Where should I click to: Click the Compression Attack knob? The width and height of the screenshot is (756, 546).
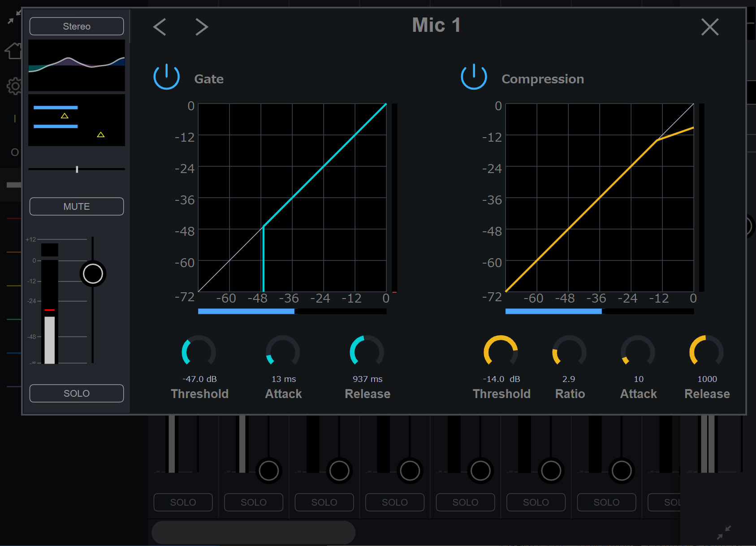[x=638, y=352]
